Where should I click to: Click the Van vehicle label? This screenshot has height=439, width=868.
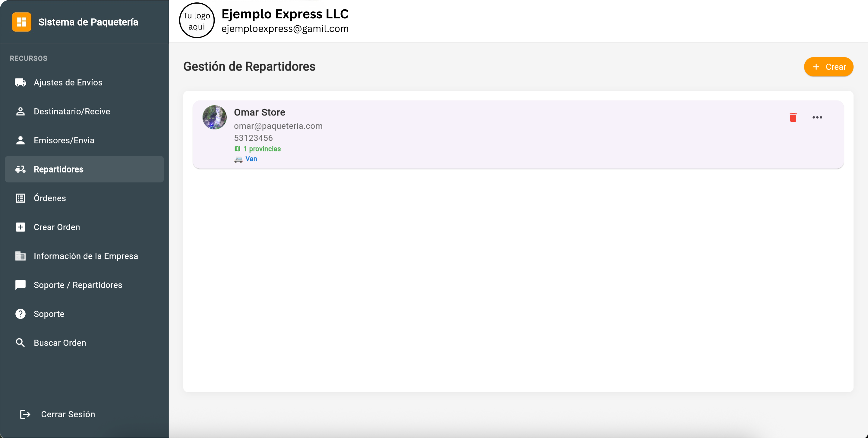[x=251, y=159]
